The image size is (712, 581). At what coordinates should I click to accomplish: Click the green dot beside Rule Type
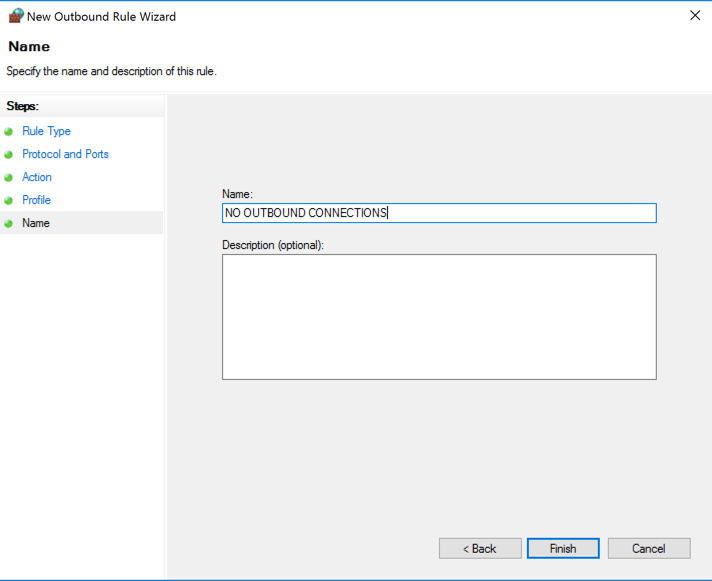point(9,131)
